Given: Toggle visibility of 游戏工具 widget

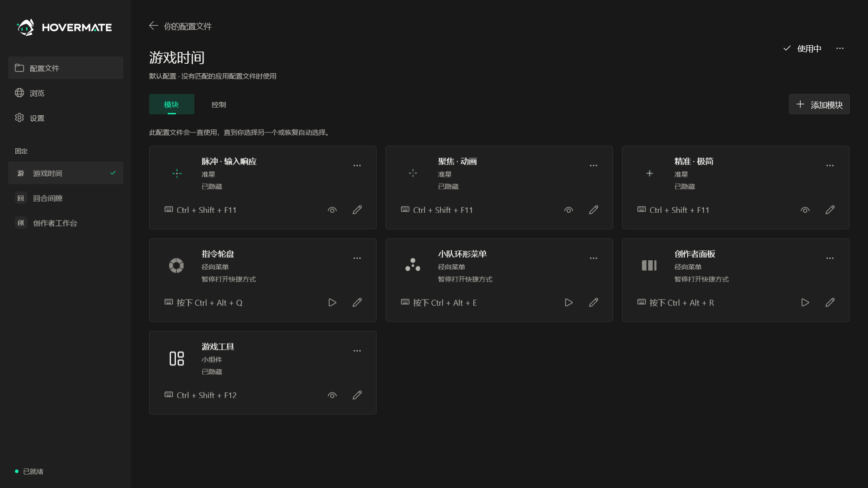Looking at the screenshot, I should click(x=332, y=395).
